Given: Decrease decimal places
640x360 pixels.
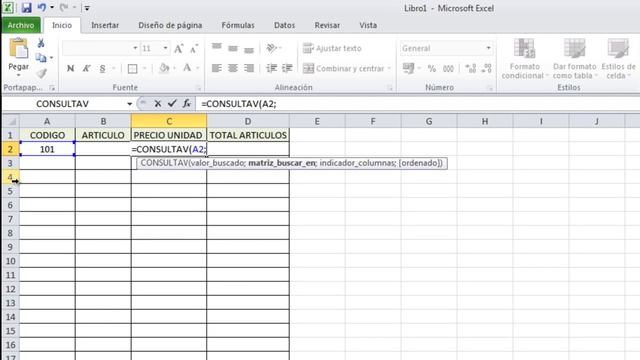Looking at the screenshot, I should pyautogui.click(x=486, y=68).
